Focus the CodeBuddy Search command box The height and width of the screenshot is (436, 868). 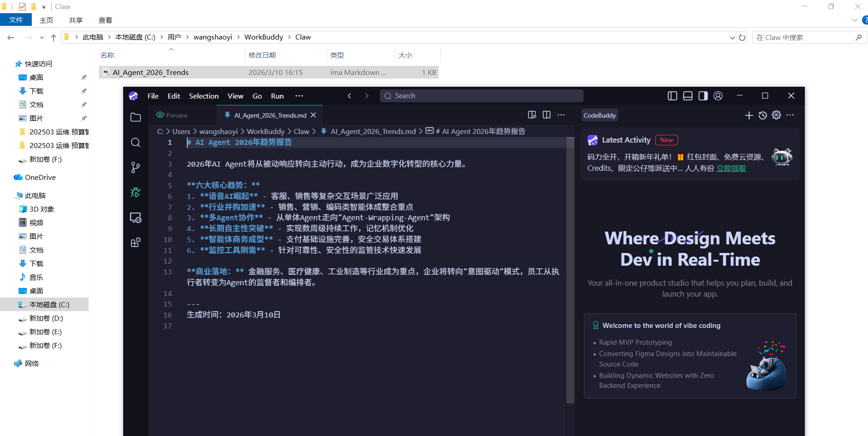481,96
